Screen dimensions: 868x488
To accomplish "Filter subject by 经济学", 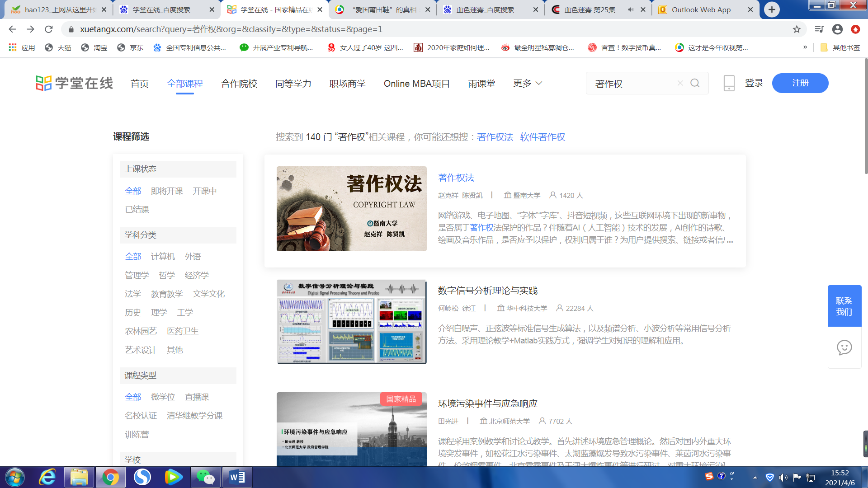I will (x=197, y=276).
